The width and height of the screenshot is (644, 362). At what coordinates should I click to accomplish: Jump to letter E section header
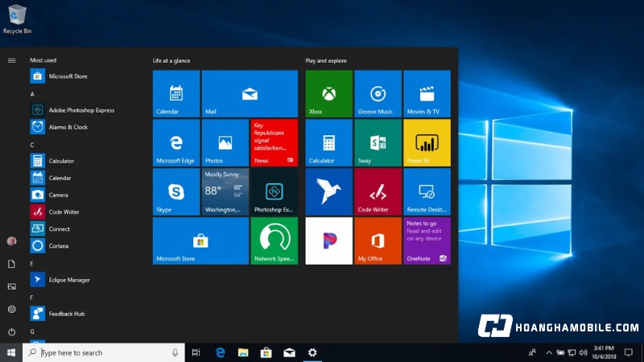[31, 264]
